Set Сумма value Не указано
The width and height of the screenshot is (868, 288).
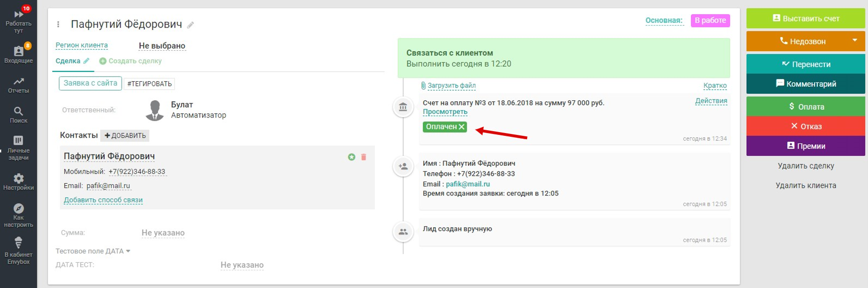(x=163, y=232)
